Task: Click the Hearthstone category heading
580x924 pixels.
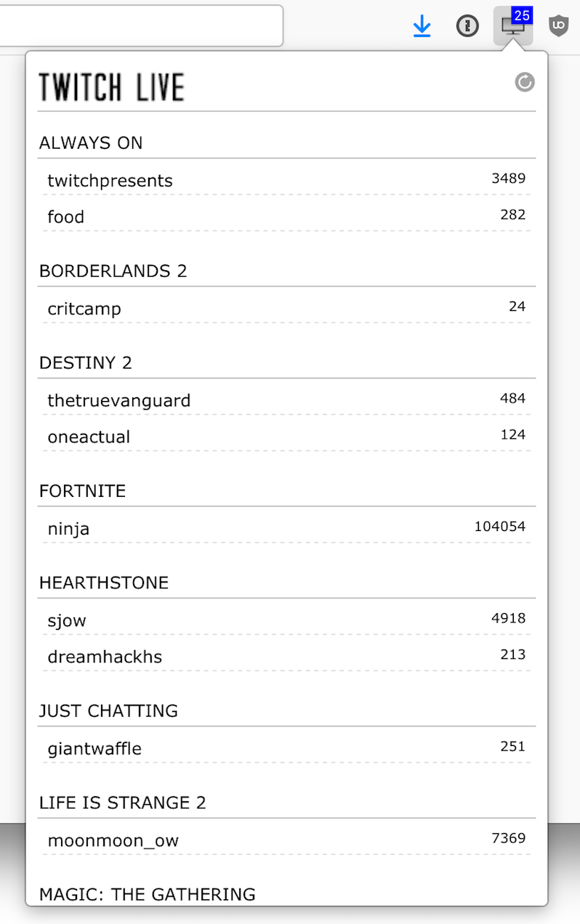Action: (104, 583)
